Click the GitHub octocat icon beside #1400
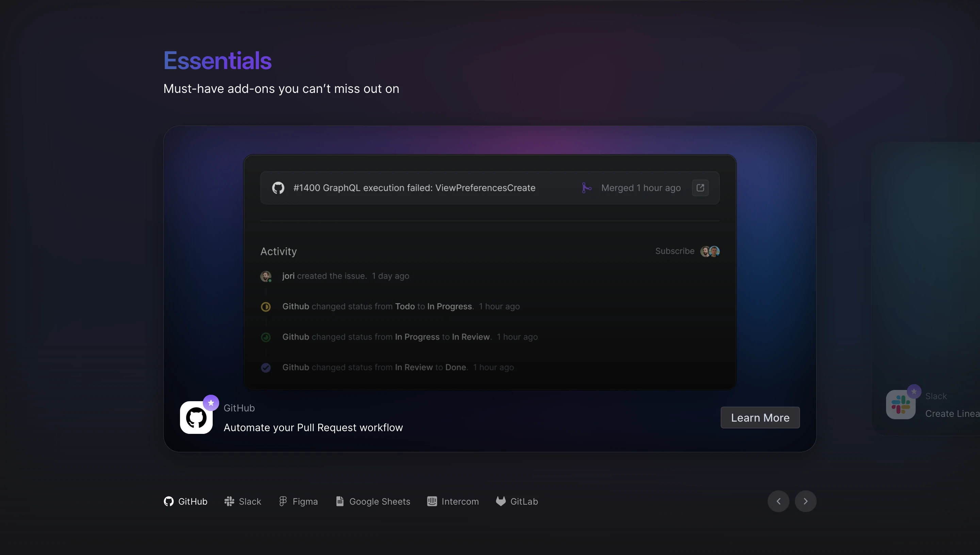Screen dimensions: 980x555 click(278, 188)
